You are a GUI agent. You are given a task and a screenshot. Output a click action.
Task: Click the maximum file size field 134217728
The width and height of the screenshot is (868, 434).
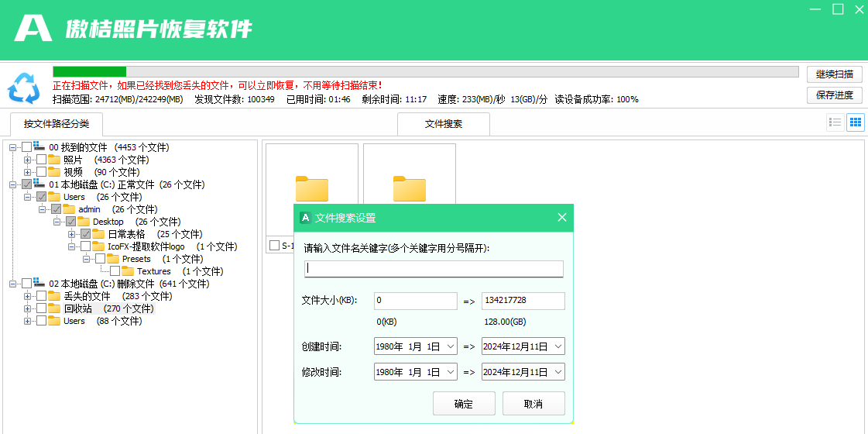click(x=523, y=301)
